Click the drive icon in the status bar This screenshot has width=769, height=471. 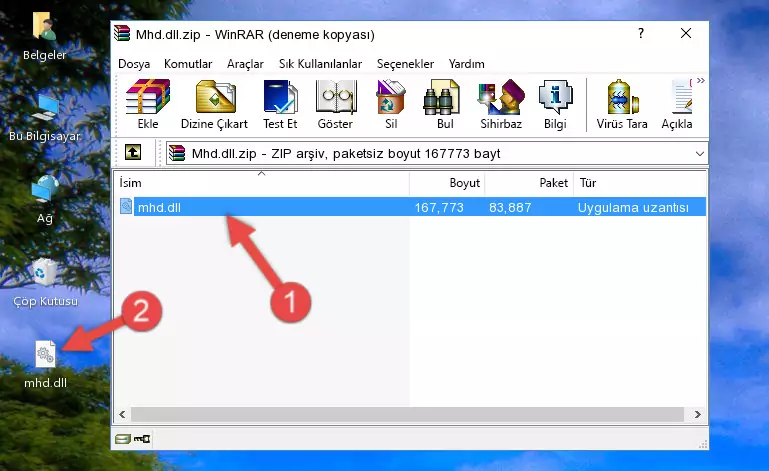pos(123,439)
